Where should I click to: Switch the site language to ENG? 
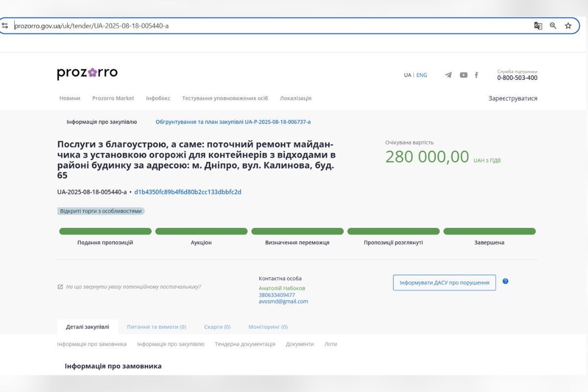422,75
